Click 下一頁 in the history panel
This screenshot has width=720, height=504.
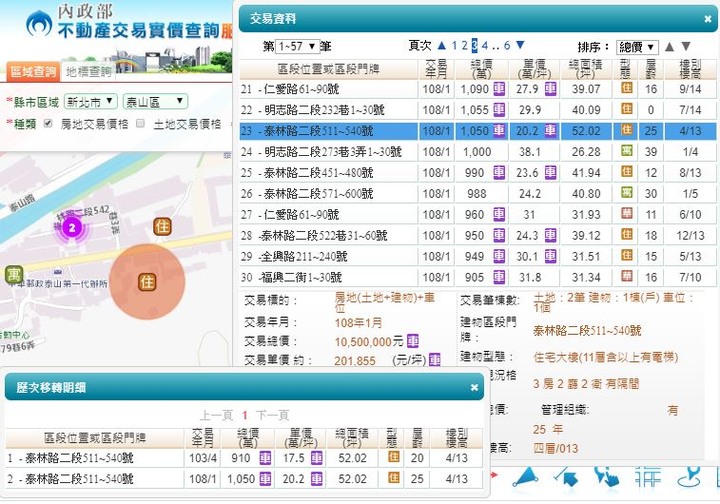coord(272,415)
